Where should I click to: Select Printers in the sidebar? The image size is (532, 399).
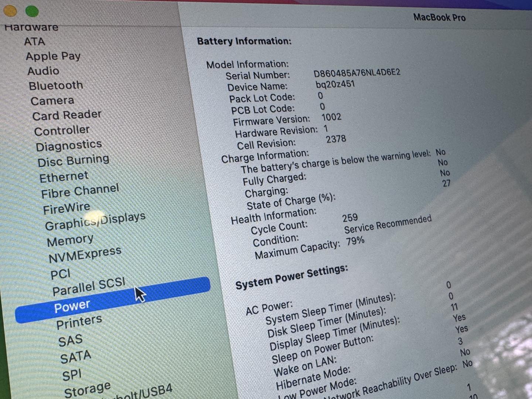[x=79, y=322]
